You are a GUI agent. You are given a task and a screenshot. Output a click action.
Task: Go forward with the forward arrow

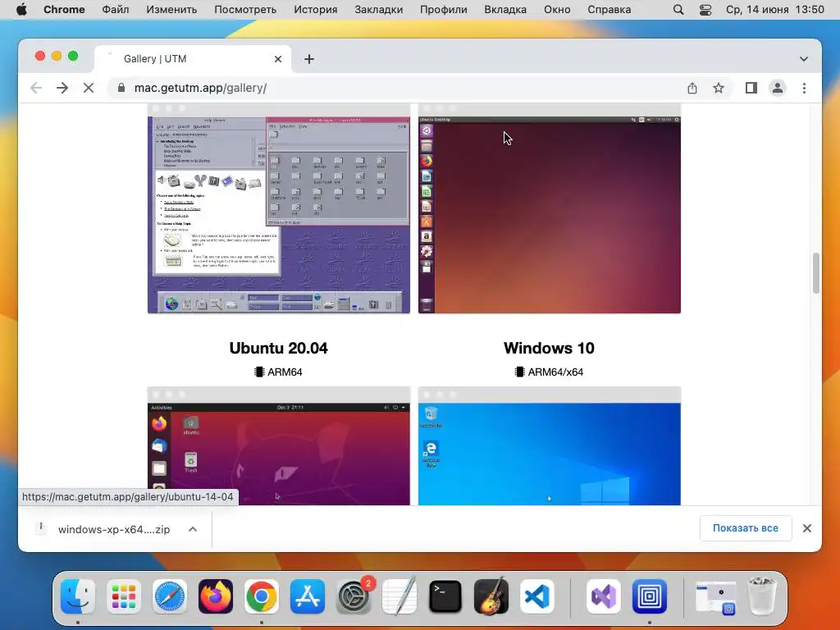click(62, 88)
